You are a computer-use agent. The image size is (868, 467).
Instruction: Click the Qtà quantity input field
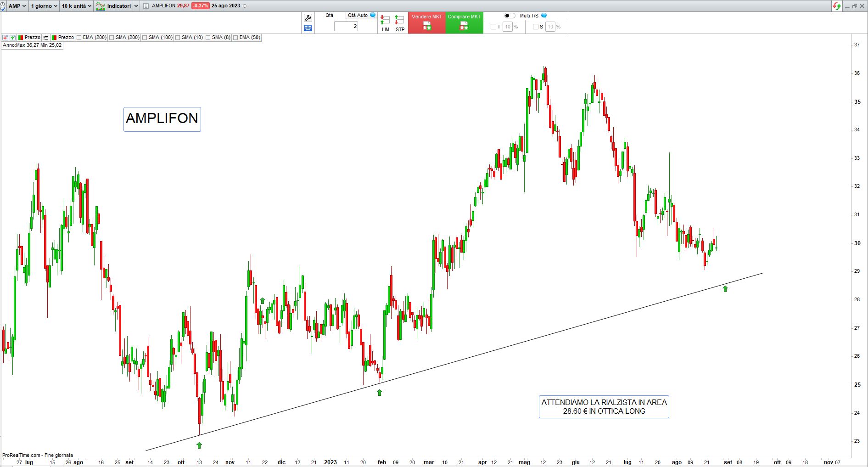[346, 27]
